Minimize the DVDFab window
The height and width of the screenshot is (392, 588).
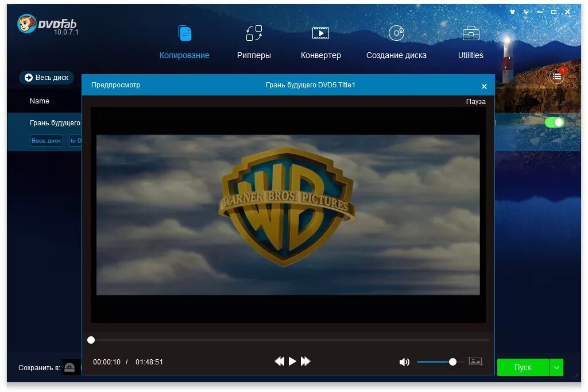[540, 12]
